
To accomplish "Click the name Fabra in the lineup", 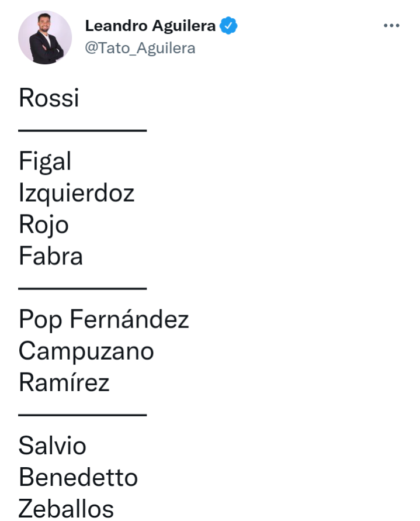I will [x=51, y=256].
